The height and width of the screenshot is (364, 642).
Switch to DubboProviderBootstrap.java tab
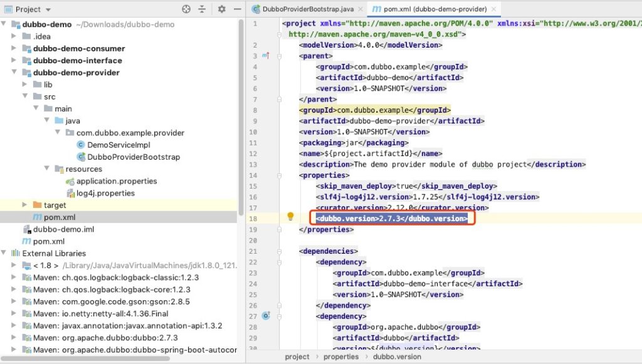coord(308,9)
